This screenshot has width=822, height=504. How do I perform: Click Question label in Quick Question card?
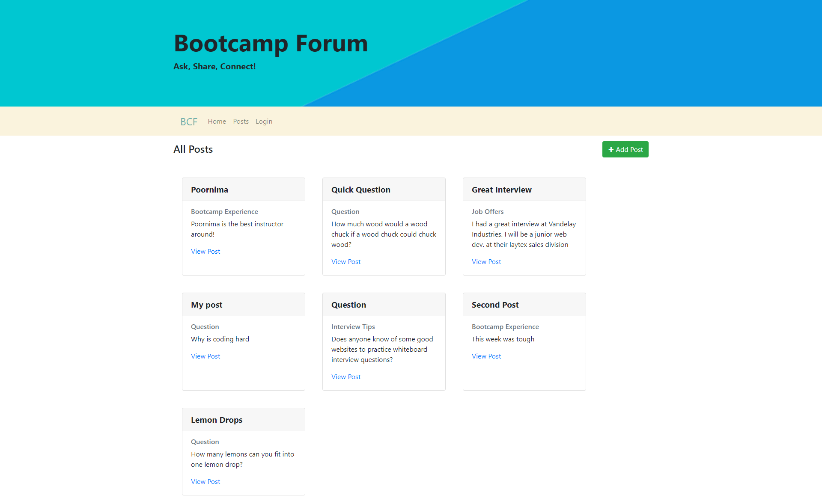pos(345,212)
